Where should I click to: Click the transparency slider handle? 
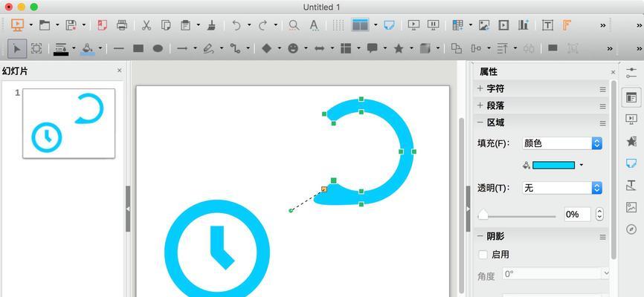pyautogui.click(x=483, y=215)
